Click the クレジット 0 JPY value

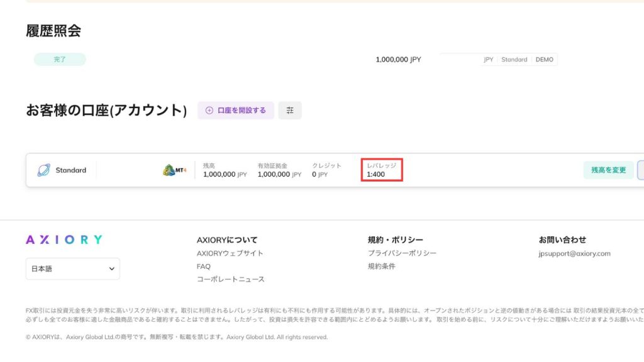[320, 175]
